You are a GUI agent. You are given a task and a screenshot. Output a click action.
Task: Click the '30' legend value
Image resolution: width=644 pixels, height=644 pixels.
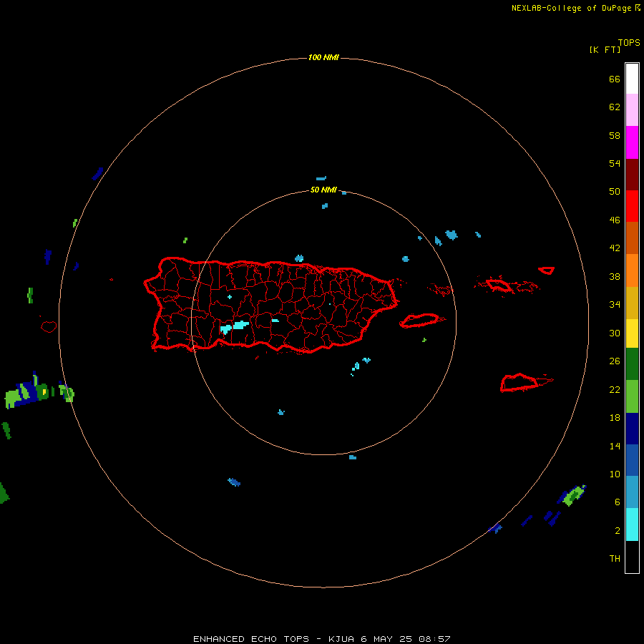point(615,333)
